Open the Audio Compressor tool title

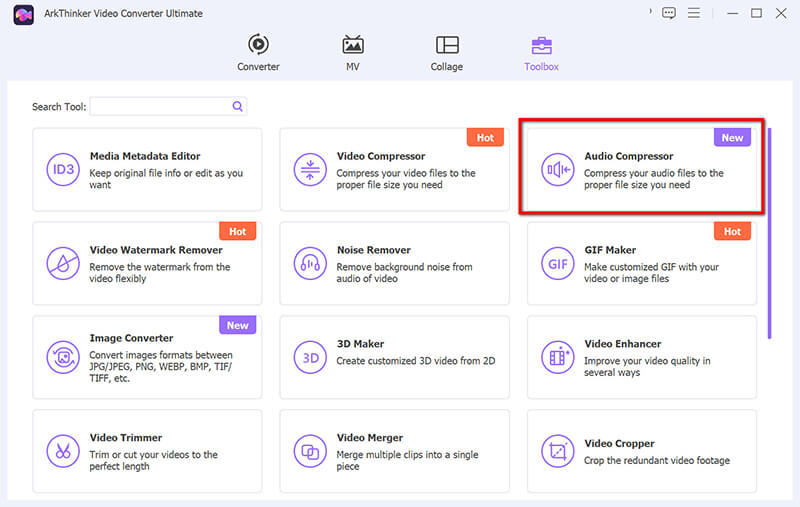tap(629, 156)
